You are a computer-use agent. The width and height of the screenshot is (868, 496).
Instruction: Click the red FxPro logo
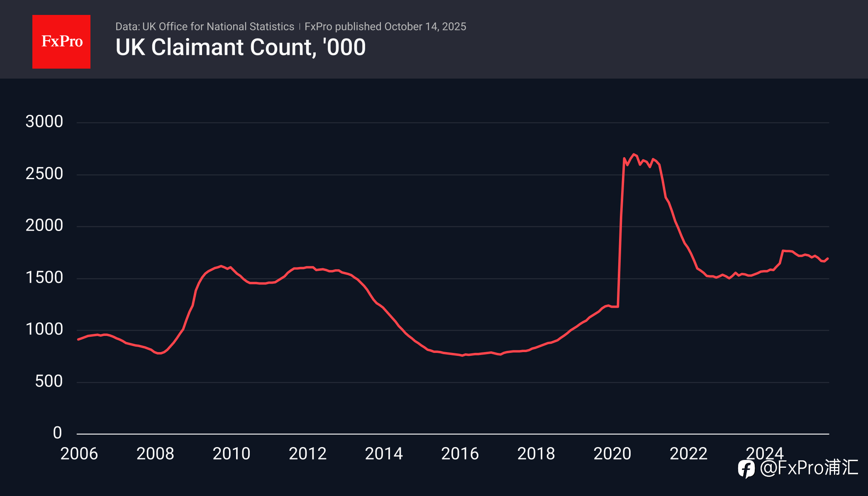[x=61, y=41]
